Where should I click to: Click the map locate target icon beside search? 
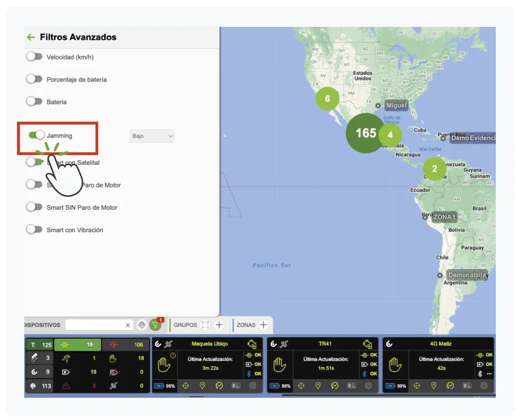point(141,325)
